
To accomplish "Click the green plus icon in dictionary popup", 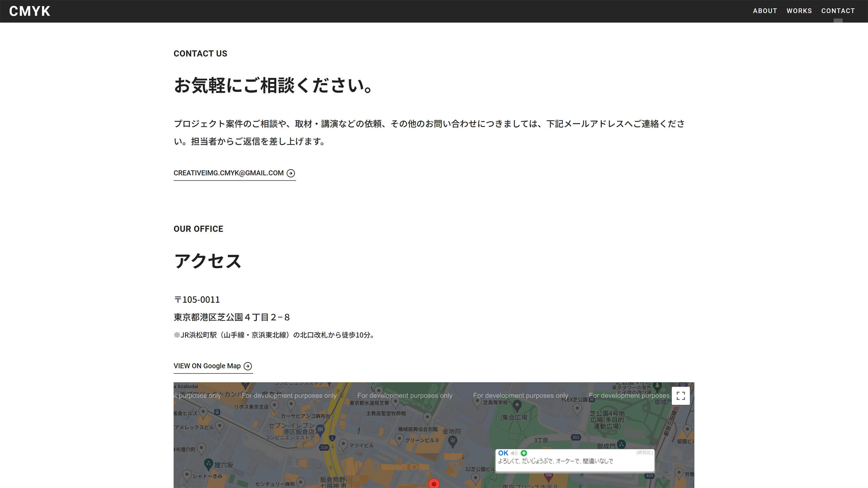I will pos(524,453).
